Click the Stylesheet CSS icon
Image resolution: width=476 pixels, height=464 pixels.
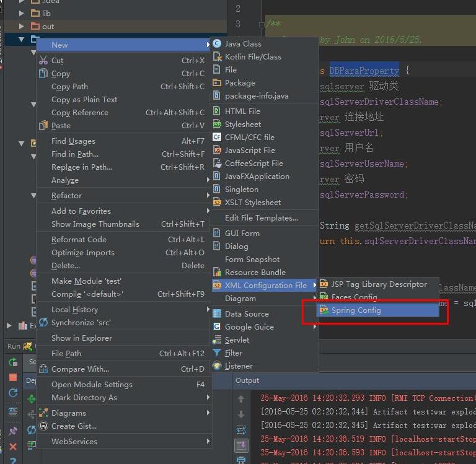(x=217, y=124)
